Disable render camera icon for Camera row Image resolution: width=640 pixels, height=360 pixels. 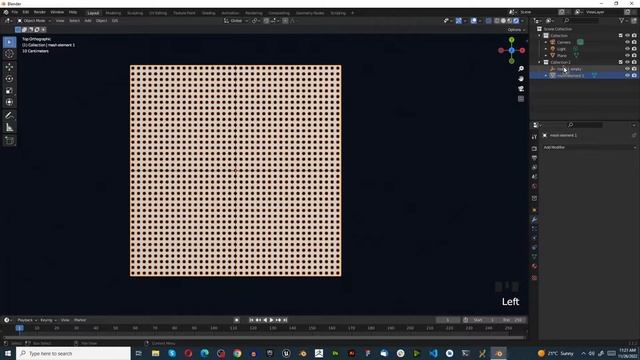coord(634,42)
